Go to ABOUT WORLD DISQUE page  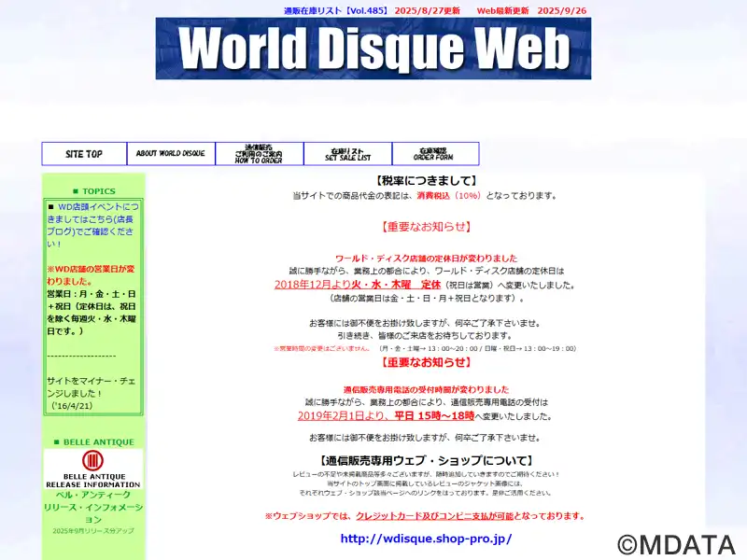coord(171,154)
